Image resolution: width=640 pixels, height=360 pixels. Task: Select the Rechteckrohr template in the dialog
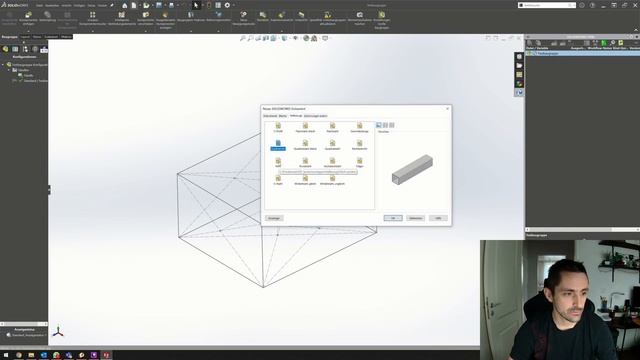coord(359,145)
